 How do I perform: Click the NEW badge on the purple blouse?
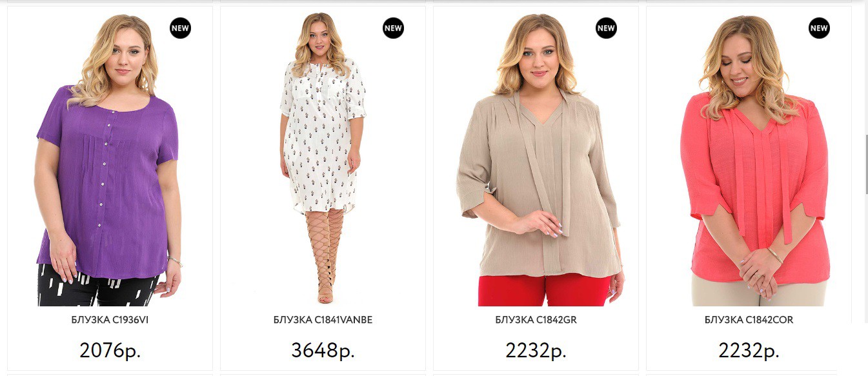[x=181, y=28]
